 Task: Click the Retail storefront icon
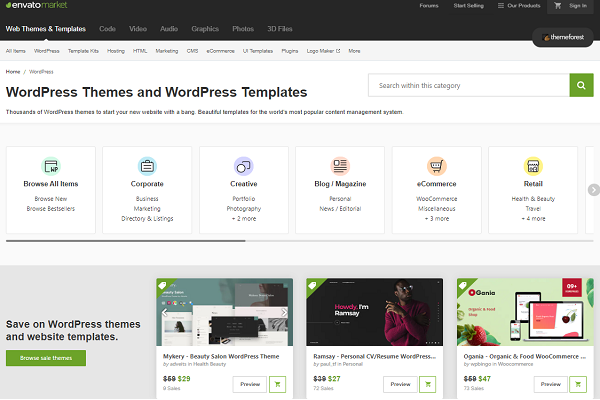click(x=533, y=166)
